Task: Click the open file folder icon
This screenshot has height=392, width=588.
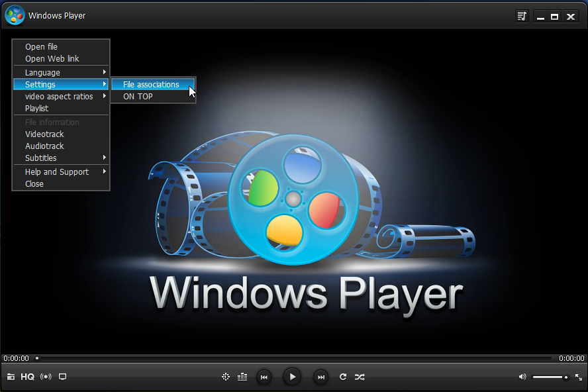Action: click(11, 377)
